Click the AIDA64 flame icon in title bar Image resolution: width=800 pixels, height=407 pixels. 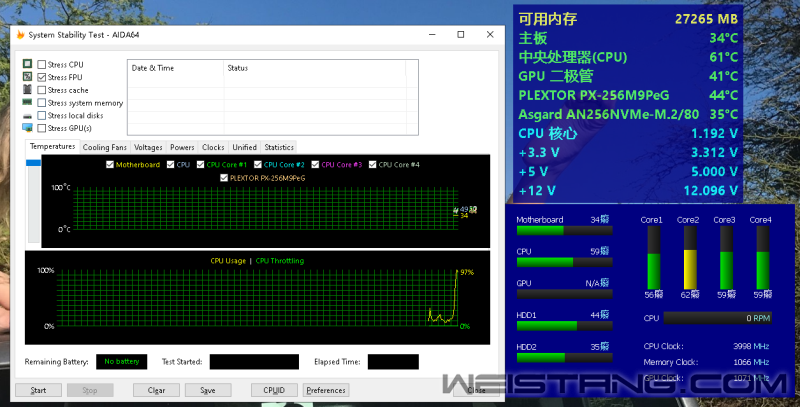point(19,34)
